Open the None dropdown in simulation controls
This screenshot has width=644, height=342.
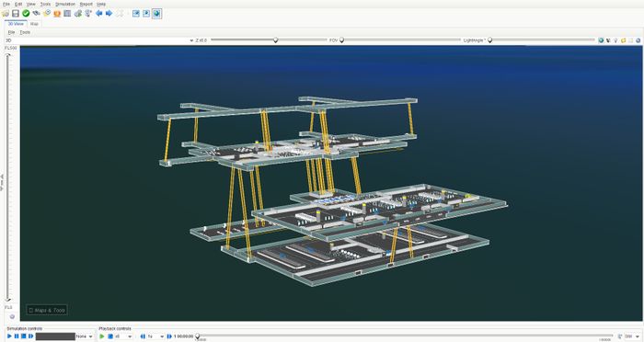point(85,336)
